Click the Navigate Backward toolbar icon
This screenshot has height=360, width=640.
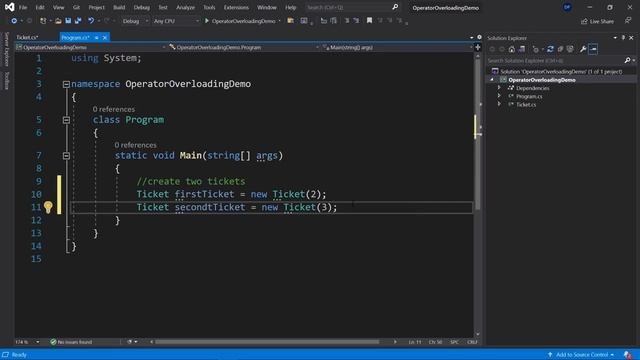[14, 21]
